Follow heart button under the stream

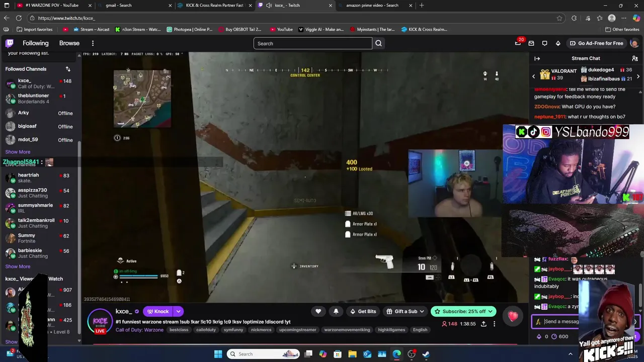318,311
